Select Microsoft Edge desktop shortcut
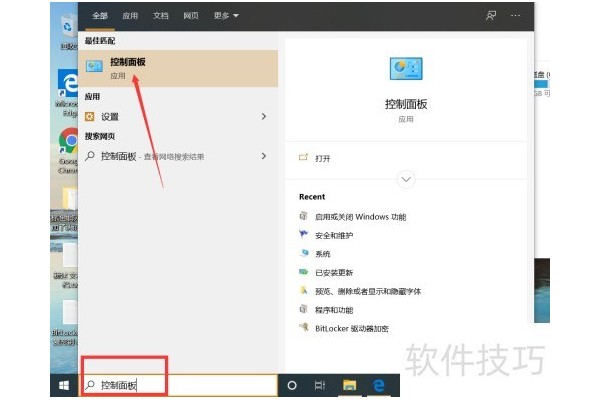This screenshot has width=600, height=400. tap(67, 93)
